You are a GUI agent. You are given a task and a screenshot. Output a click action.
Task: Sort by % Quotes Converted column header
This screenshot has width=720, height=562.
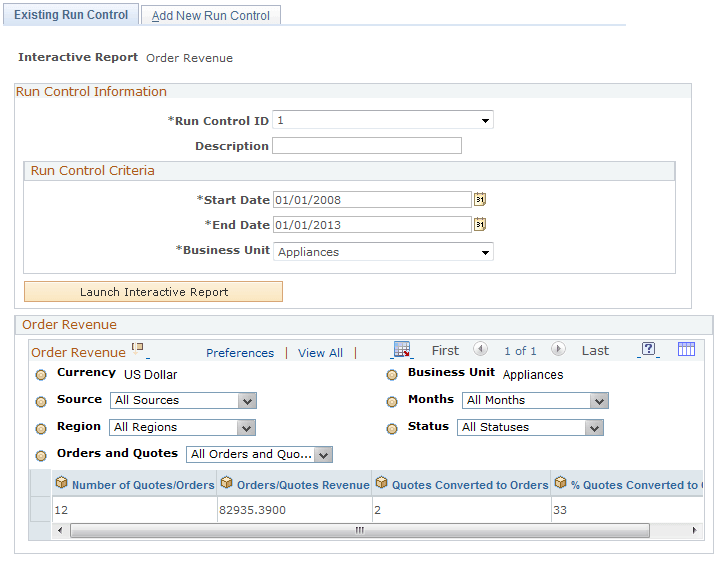click(x=636, y=485)
